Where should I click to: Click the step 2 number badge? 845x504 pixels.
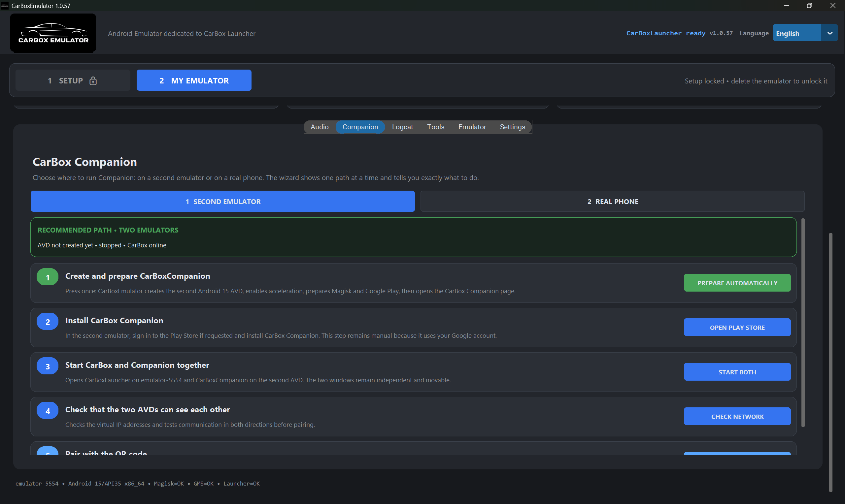tap(48, 322)
